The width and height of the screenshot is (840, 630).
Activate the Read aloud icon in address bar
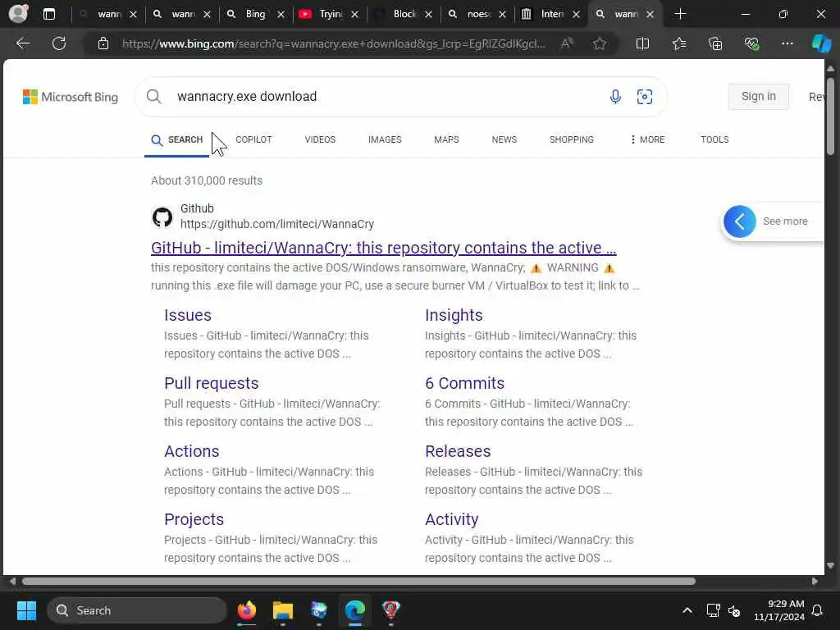click(x=568, y=43)
